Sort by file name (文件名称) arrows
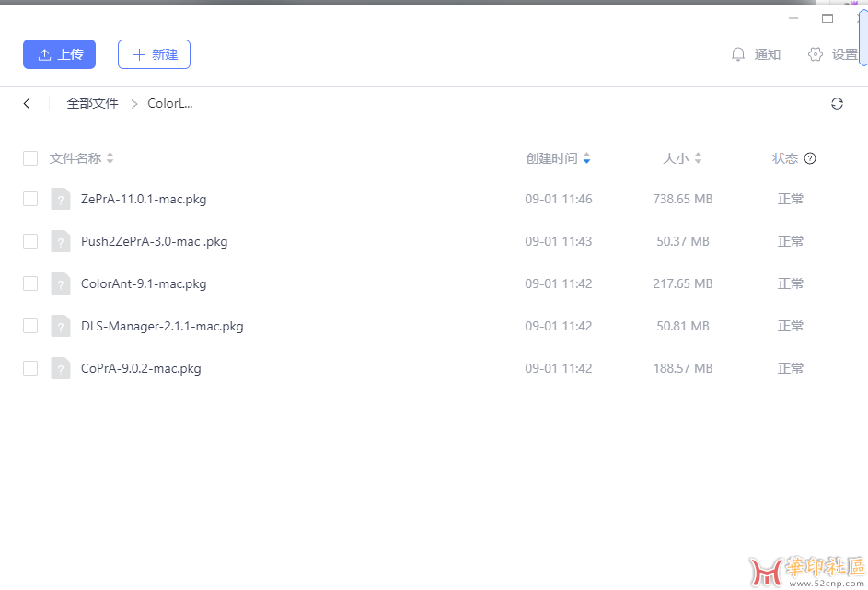 coord(110,158)
